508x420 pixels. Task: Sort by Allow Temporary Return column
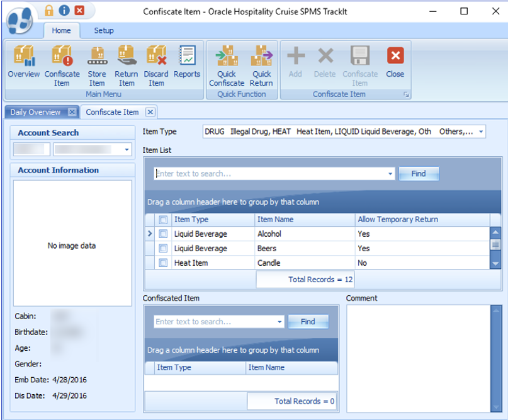coord(422,220)
